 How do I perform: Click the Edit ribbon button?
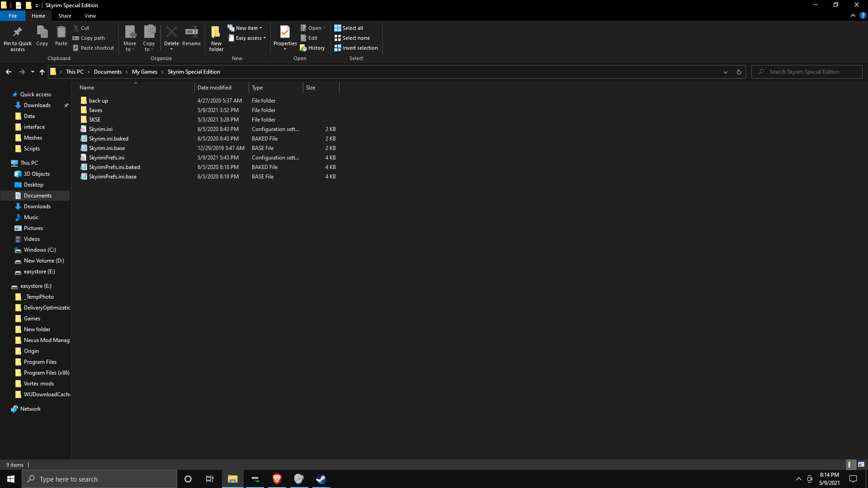point(309,38)
